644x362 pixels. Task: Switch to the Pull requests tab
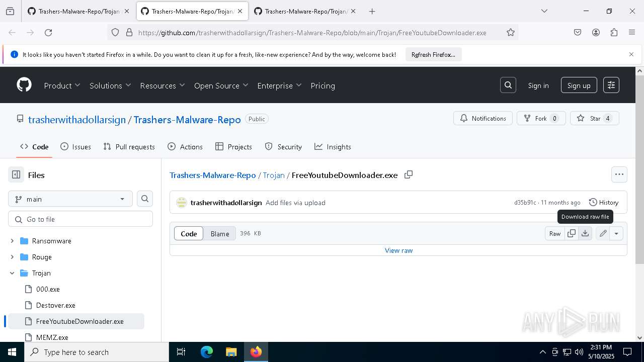point(129,147)
